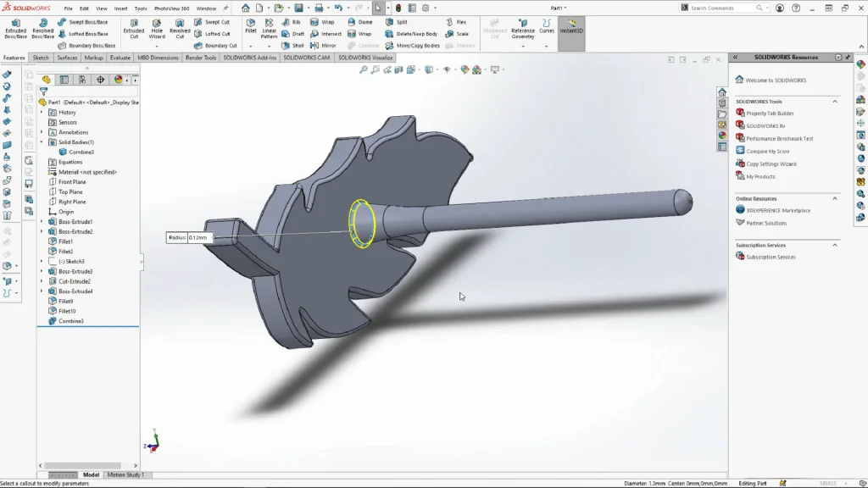Select the Shell feature tool
Viewport: 868px width, 488px height.
coord(293,46)
